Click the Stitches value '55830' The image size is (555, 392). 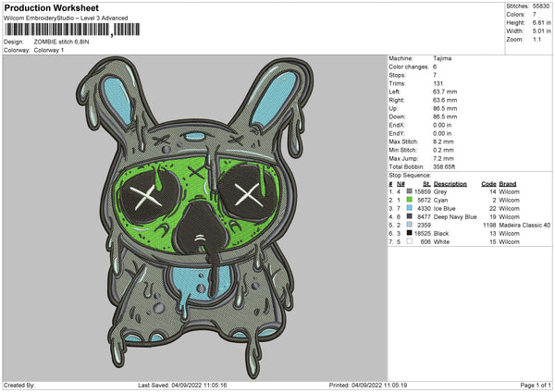tap(541, 6)
